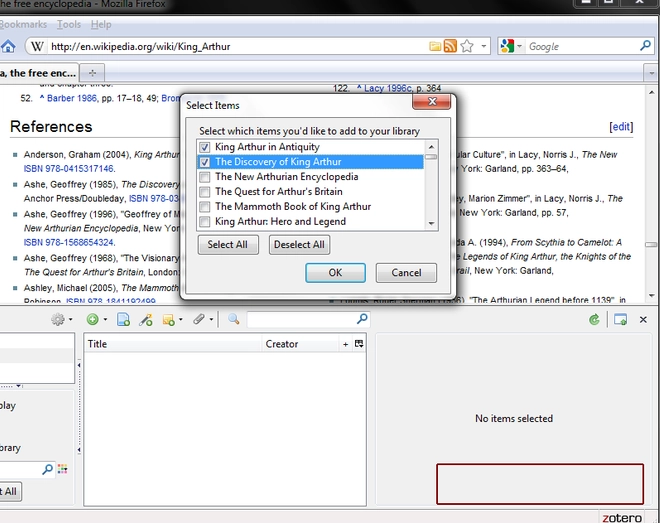Screen dimensions: 660x523
Task: Click the URL address field
Action: (238, 46)
